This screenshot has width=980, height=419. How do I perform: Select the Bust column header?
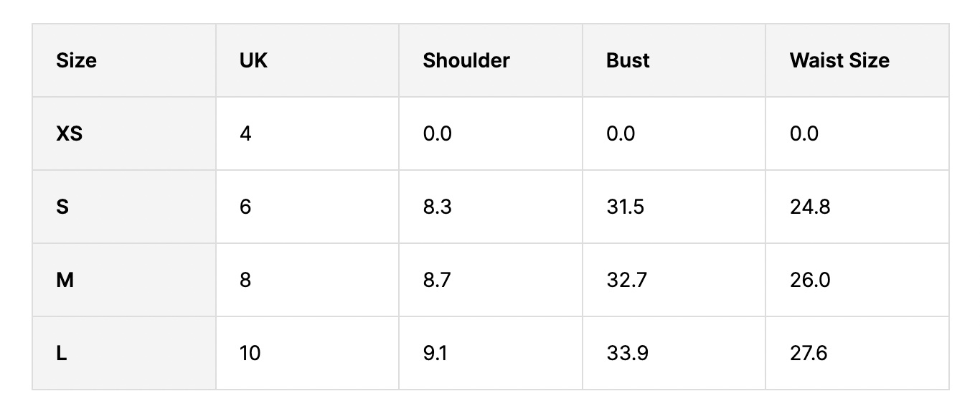pos(628,60)
